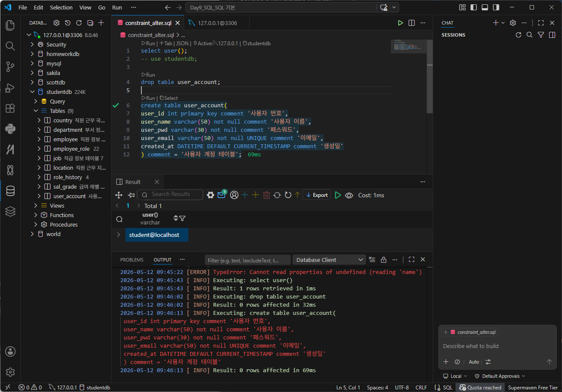Add a new database connection

101,23
